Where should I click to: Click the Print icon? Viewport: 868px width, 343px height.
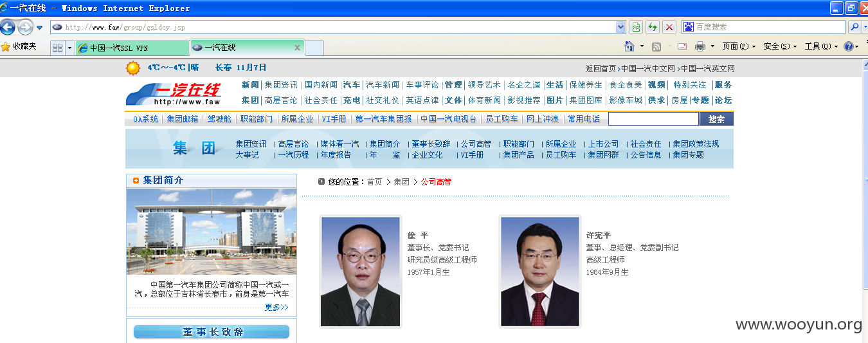700,46
